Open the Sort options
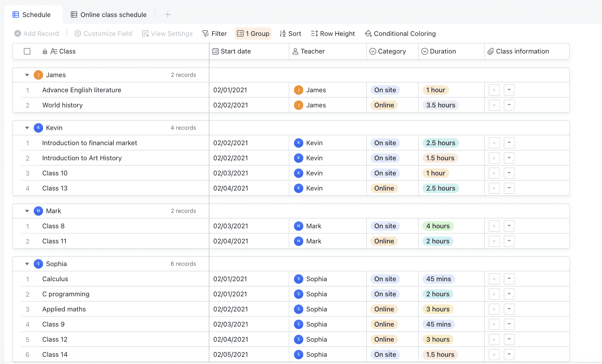The image size is (602, 364). [290, 33]
